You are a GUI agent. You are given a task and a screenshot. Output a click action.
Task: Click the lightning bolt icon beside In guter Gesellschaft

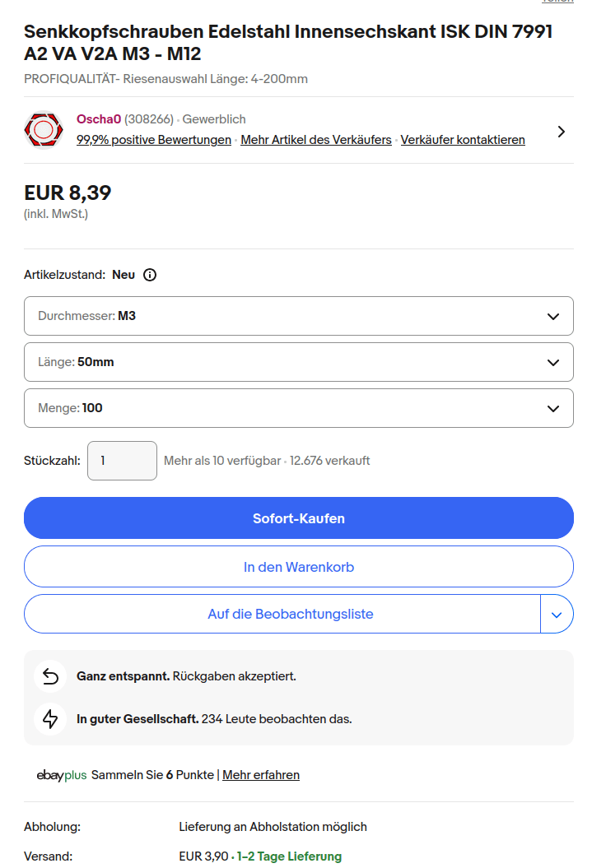point(50,719)
